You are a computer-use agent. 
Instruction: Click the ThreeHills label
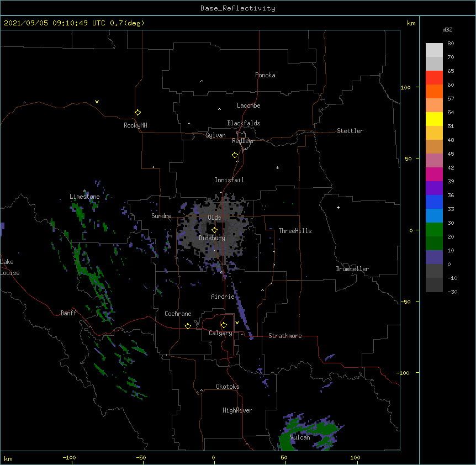295,231
